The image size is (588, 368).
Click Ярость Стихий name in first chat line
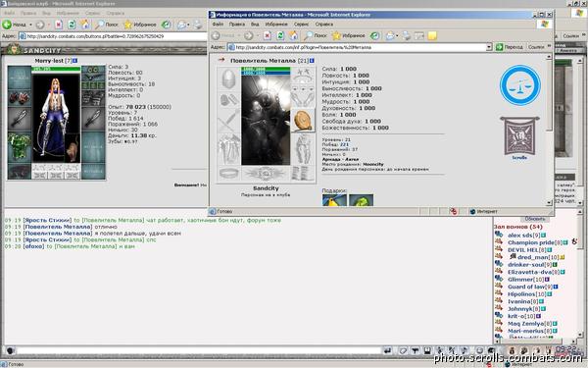click(47, 221)
